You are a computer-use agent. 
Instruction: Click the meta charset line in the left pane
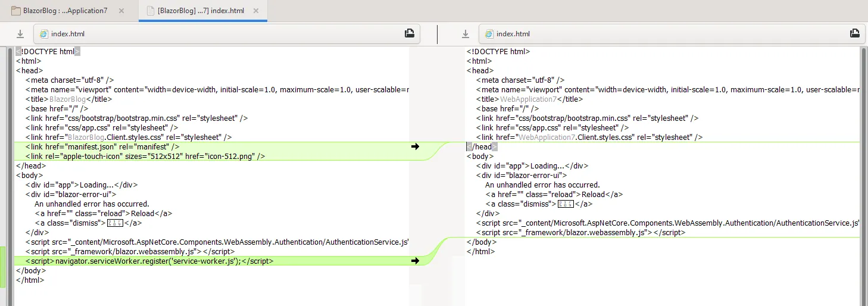(x=70, y=80)
